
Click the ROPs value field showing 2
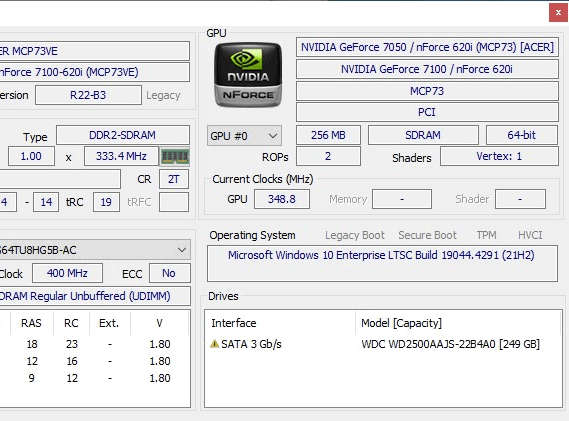(x=328, y=156)
